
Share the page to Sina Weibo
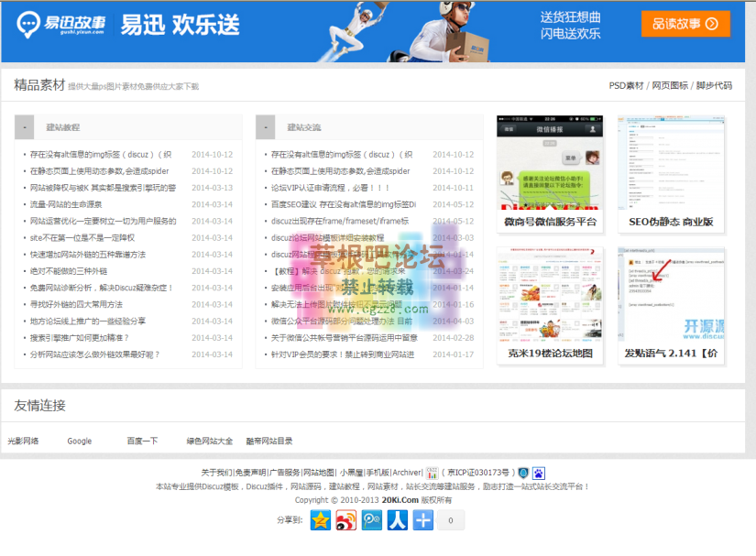345,520
